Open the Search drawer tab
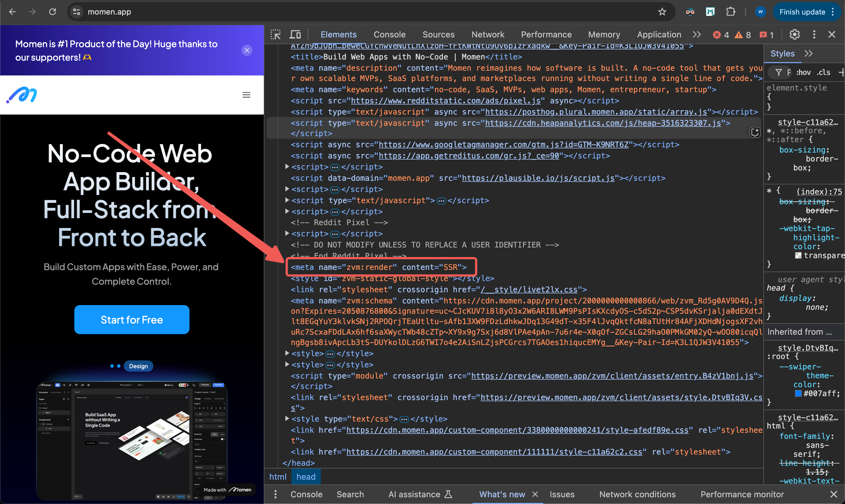 [x=350, y=494]
